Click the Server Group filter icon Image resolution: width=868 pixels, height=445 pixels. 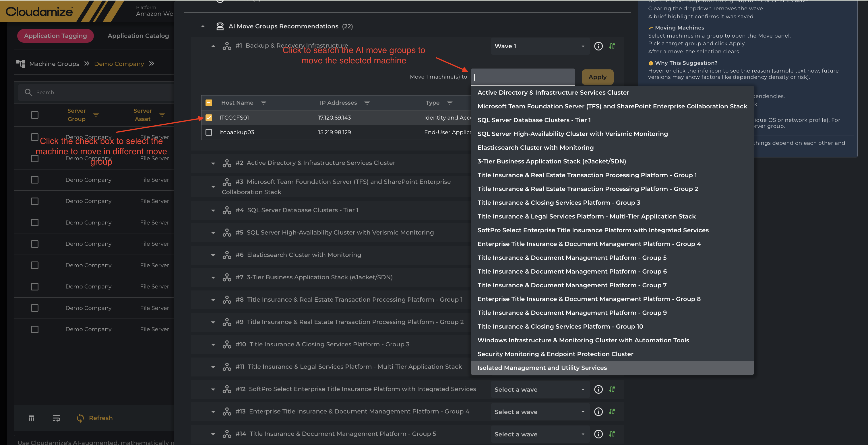96,115
